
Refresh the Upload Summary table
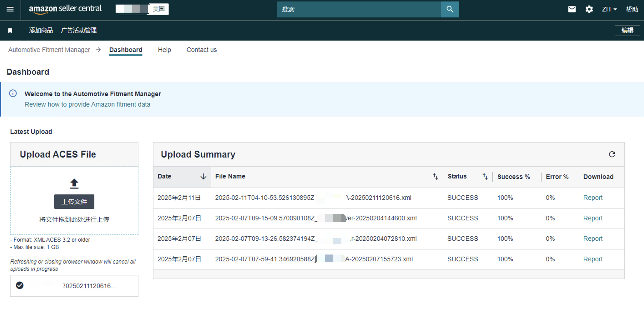(612, 154)
